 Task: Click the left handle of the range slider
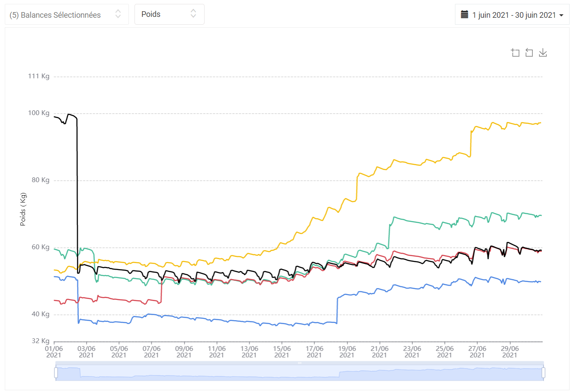point(56,373)
